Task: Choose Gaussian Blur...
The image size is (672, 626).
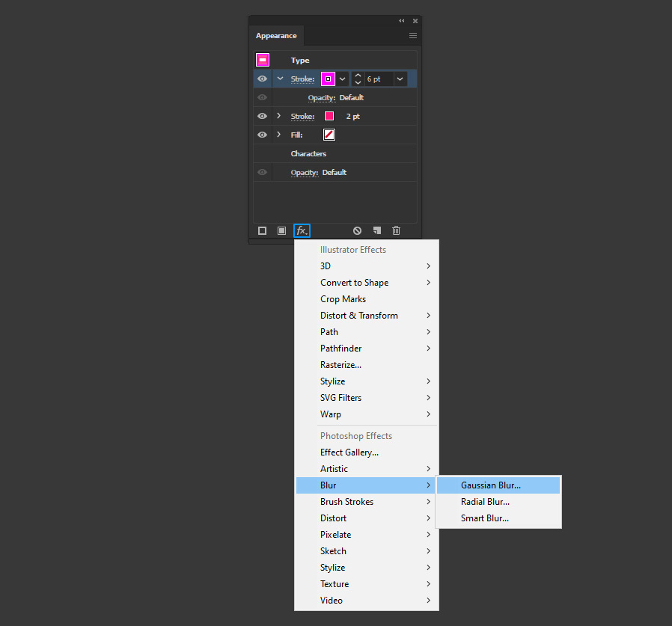Action: coord(498,485)
